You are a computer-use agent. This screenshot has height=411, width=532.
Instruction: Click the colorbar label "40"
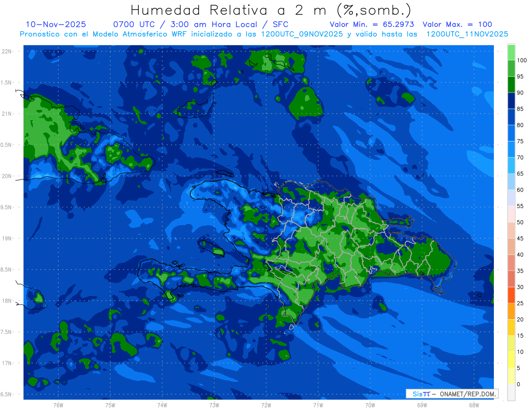[520, 254]
